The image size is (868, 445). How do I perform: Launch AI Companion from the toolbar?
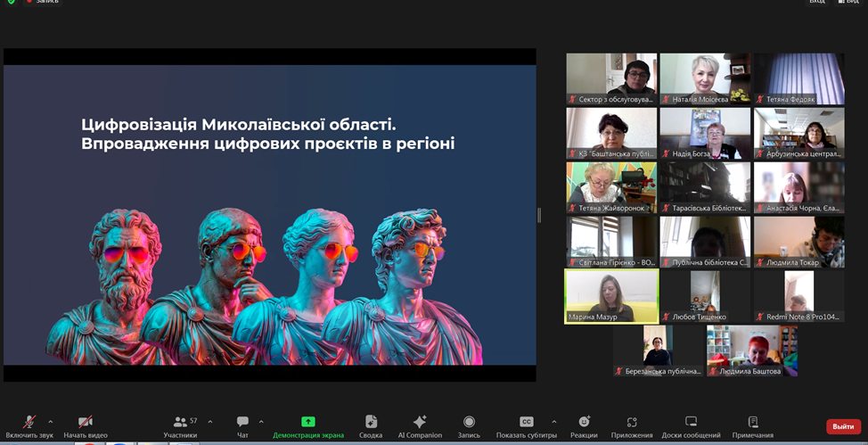pyautogui.click(x=420, y=426)
